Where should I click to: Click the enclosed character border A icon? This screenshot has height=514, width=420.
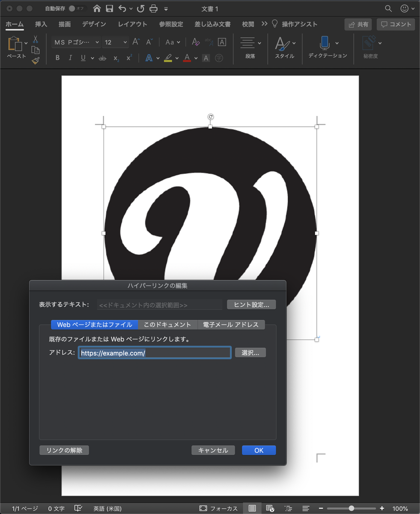(x=222, y=42)
